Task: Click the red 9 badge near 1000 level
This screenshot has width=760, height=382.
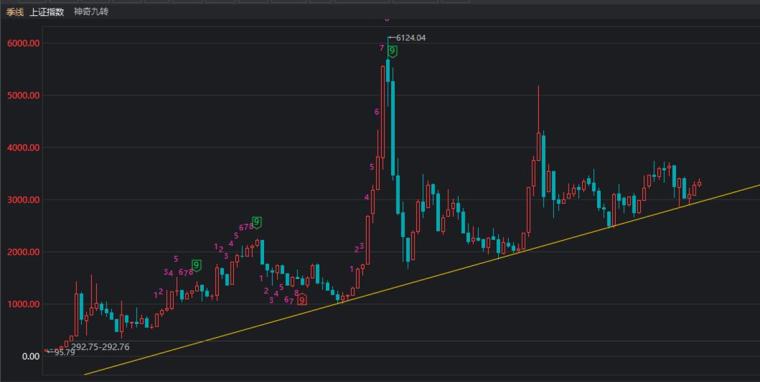Action: [302, 301]
